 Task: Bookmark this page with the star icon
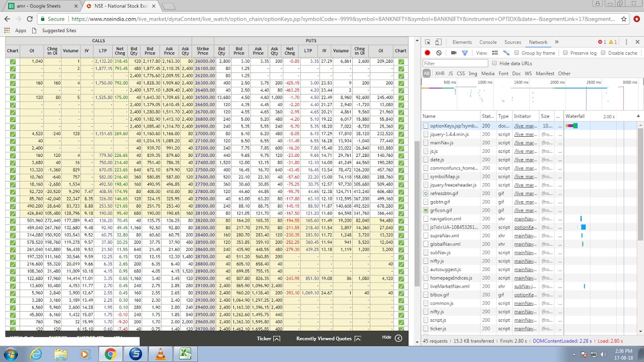coord(624,19)
